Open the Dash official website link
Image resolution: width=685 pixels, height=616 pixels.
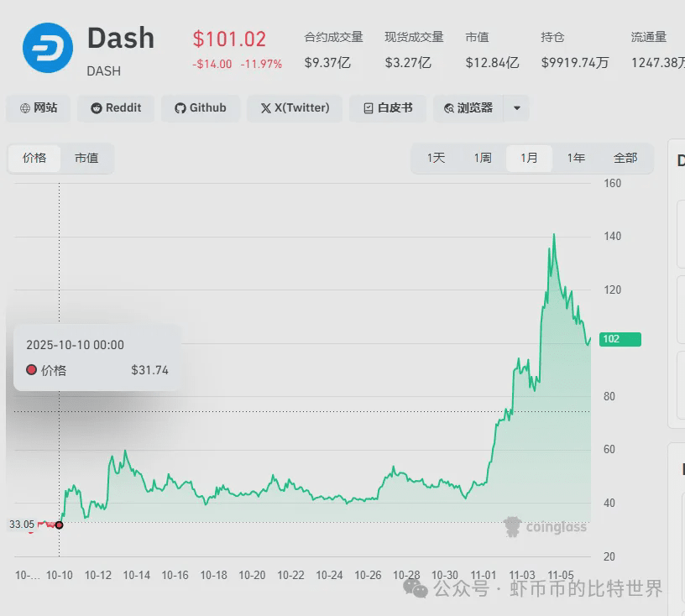coord(38,108)
